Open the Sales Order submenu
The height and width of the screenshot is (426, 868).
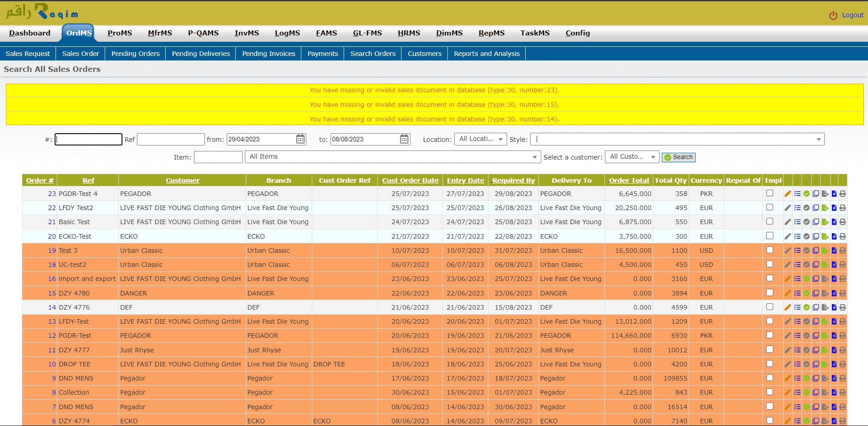tap(81, 54)
